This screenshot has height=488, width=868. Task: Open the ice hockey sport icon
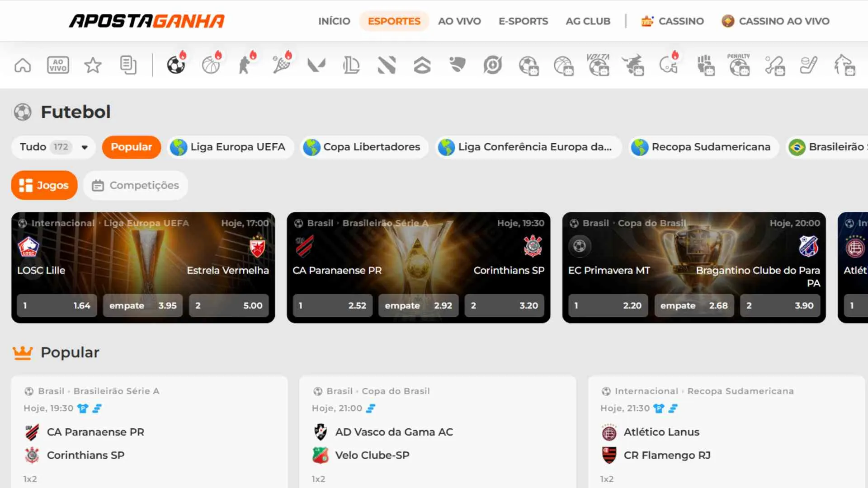(810, 65)
